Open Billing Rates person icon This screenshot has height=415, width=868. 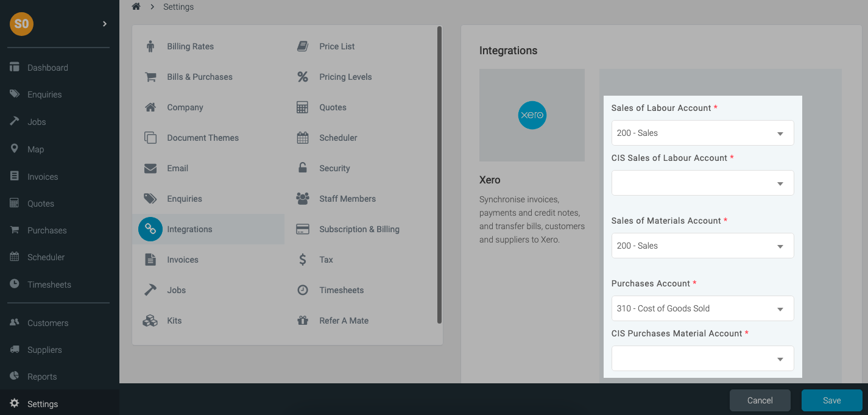coord(150,46)
